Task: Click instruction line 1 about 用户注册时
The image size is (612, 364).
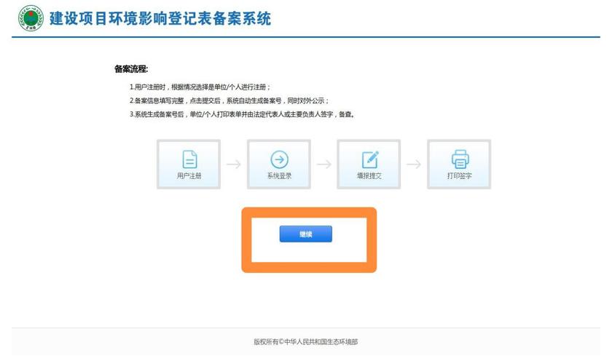Action: coord(200,87)
